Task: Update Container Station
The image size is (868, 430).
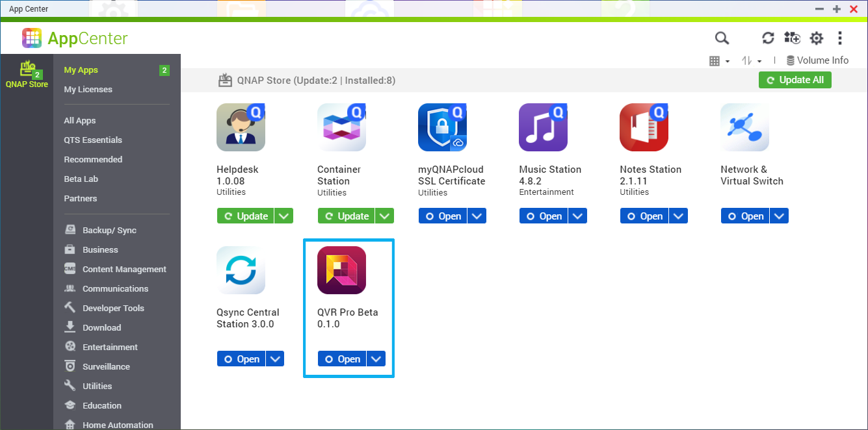Action: (x=346, y=216)
